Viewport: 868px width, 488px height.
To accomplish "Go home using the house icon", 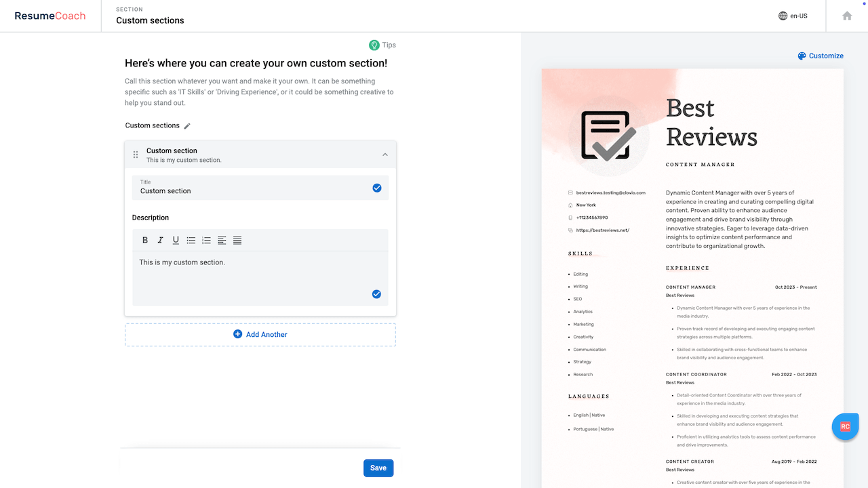I will 846,16.
